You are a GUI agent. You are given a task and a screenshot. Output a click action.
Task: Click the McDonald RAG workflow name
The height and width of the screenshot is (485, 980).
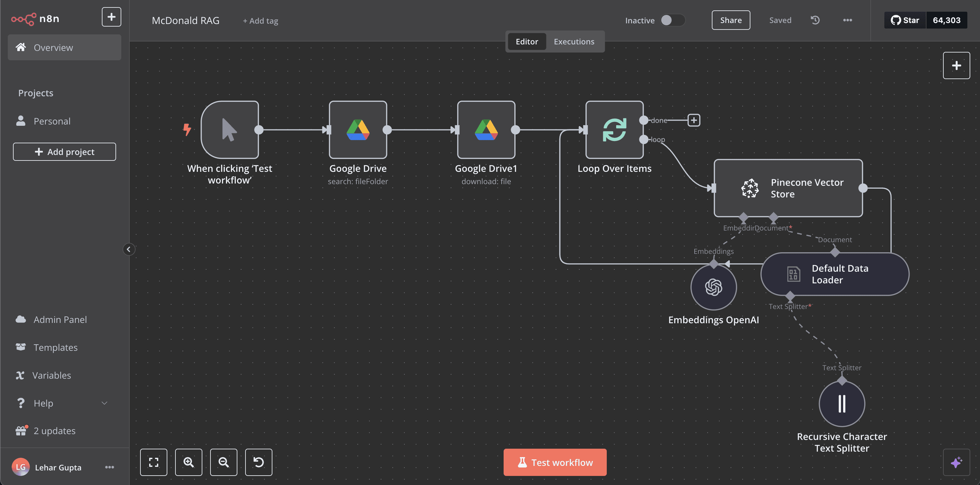click(185, 20)
